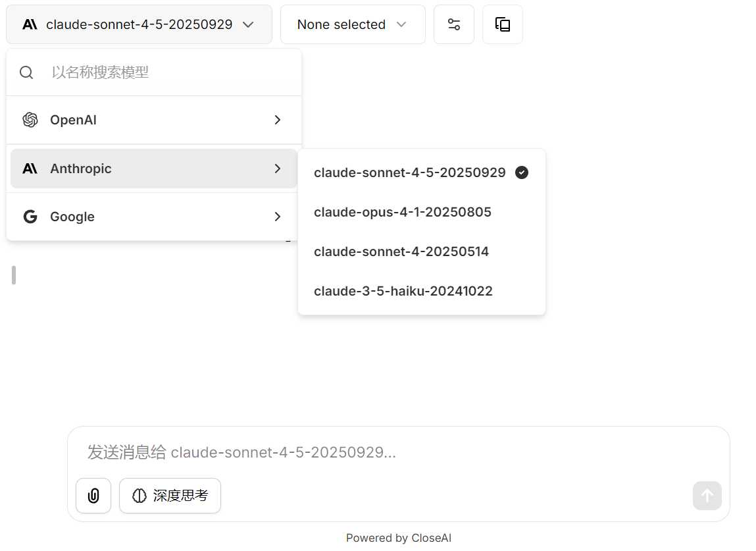Click the Anthropic logo in provider list
The height and width of the screenshot is (551, 756).
[x=30, y=169]
